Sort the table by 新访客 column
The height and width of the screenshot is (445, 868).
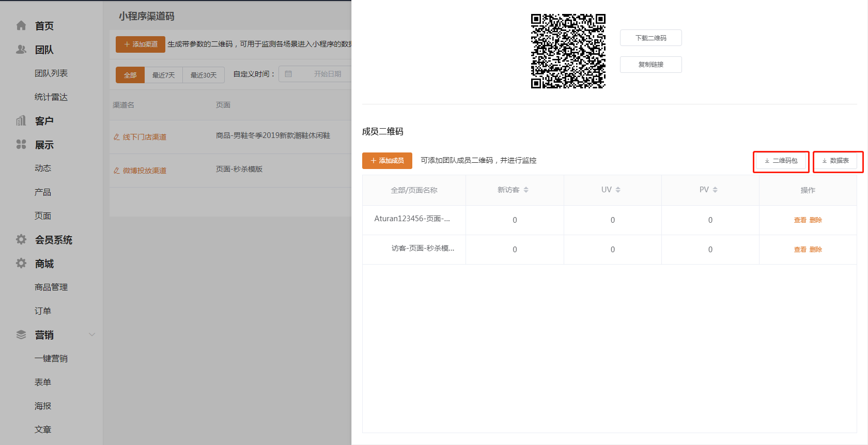(x=526, y=190)
